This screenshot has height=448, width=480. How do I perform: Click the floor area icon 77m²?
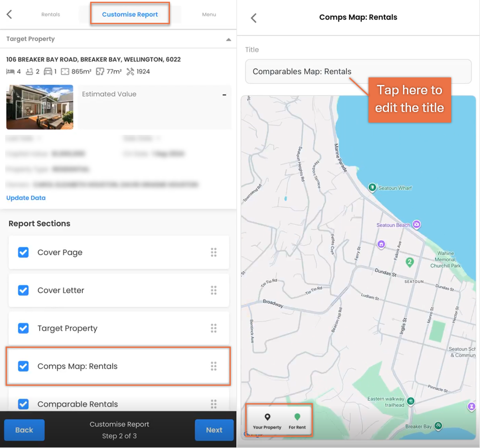point(100,72)
